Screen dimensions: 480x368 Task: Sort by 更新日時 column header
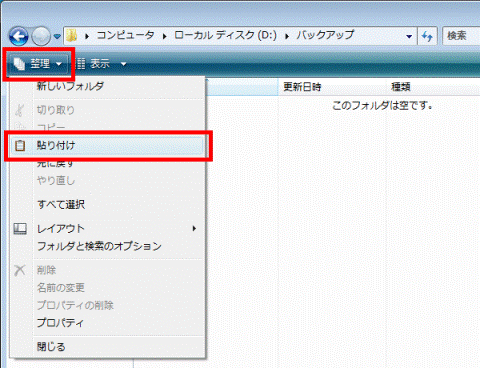(332, 87)
